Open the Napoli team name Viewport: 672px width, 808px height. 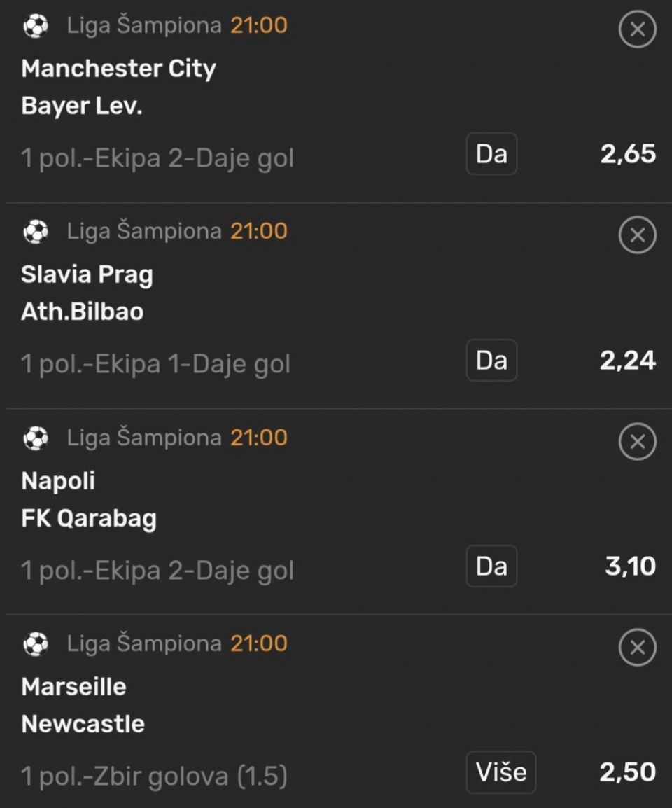pyautogui.click(x=58, y=481)
